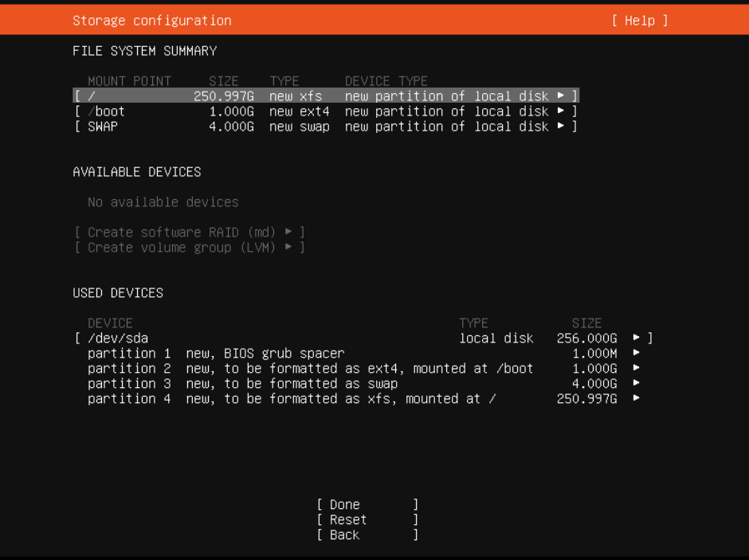Open Create volume group (LVM) option
749x560 pixels.
[x=190, y=248]
